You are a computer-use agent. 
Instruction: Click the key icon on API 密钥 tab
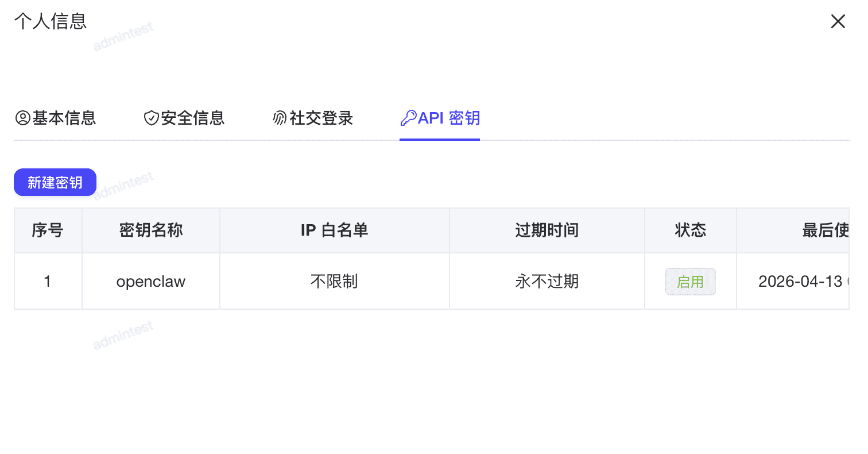(408, 118)
